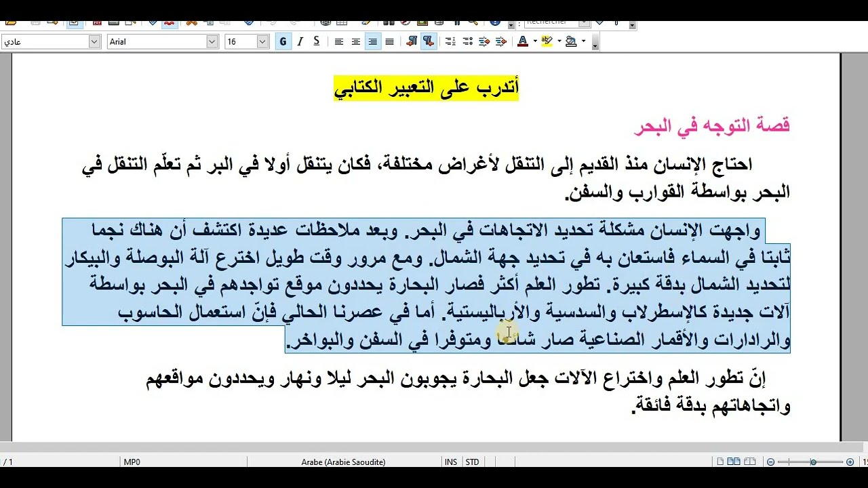
Task: Align paragraph to the left
Action: [339, 41]
